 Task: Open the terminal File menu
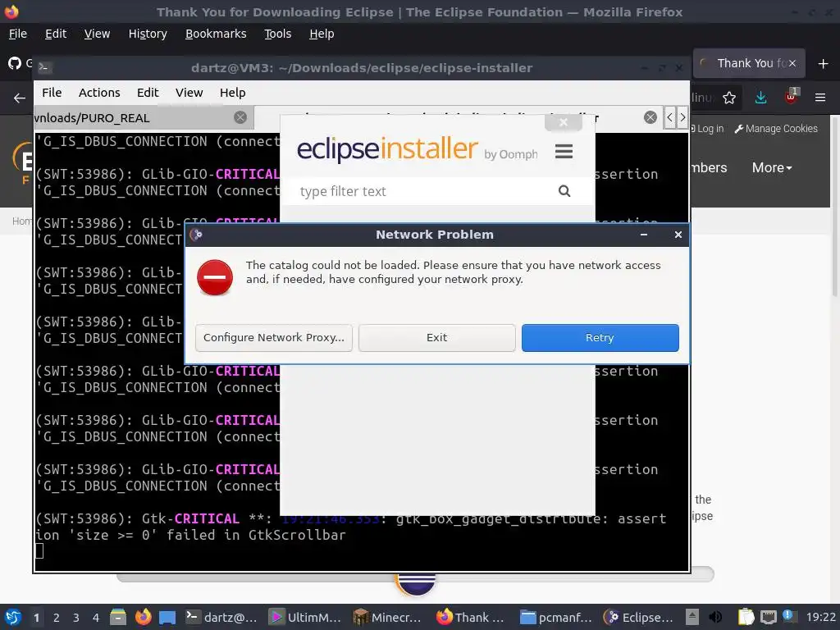[x=52, y=93]
